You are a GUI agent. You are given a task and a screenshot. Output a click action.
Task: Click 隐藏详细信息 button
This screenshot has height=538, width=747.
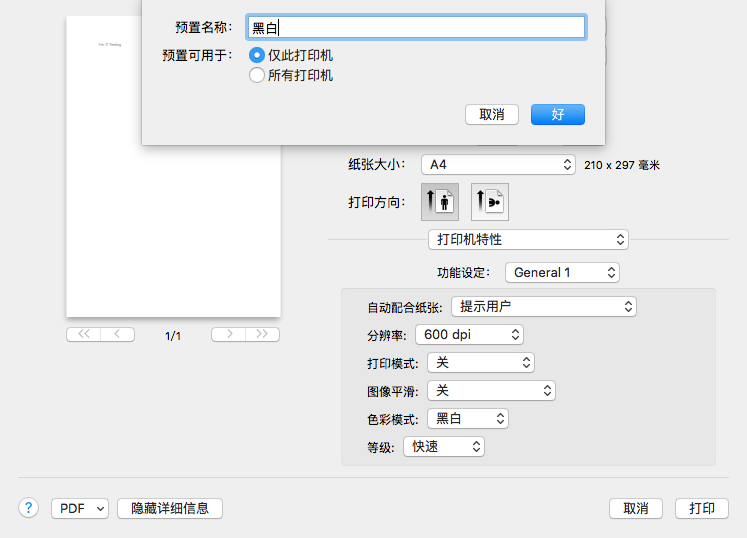(170, 508)
